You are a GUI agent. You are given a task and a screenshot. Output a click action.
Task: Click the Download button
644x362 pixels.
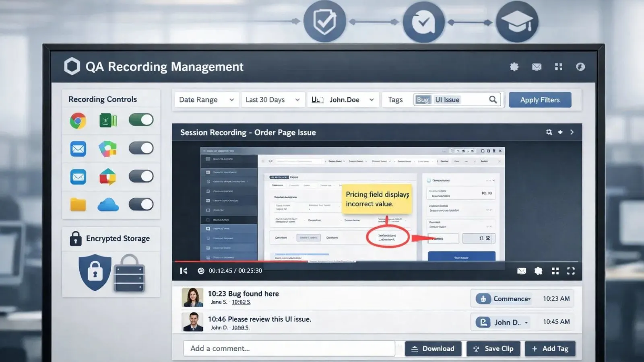click(x=433, y=349)
